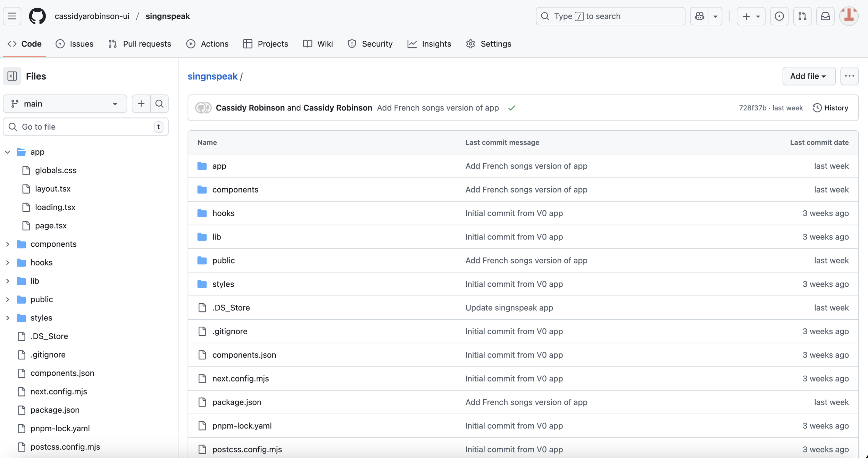Open the main branch selector dropdown
Viewport: 868px width, 458px height.
point(65,104)
